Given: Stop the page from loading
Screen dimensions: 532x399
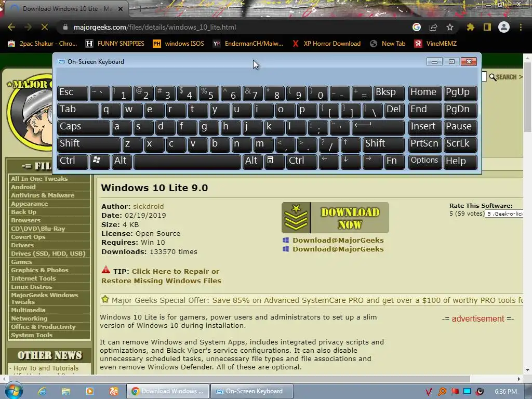Looking at the screenshot, I should tap(45, 27).
